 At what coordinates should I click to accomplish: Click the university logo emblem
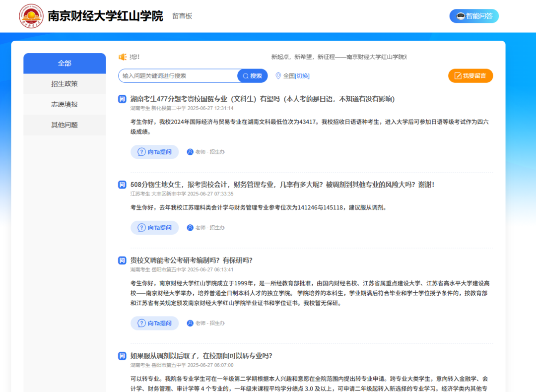[x=31, y=16]
